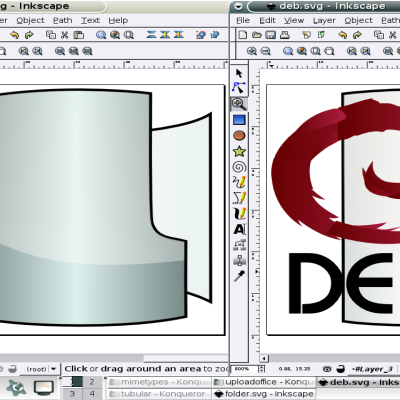Switch to uploadoffice - Konqueror taskbar entry
This screenshot has height=400, width=400.
coord(264,382)
